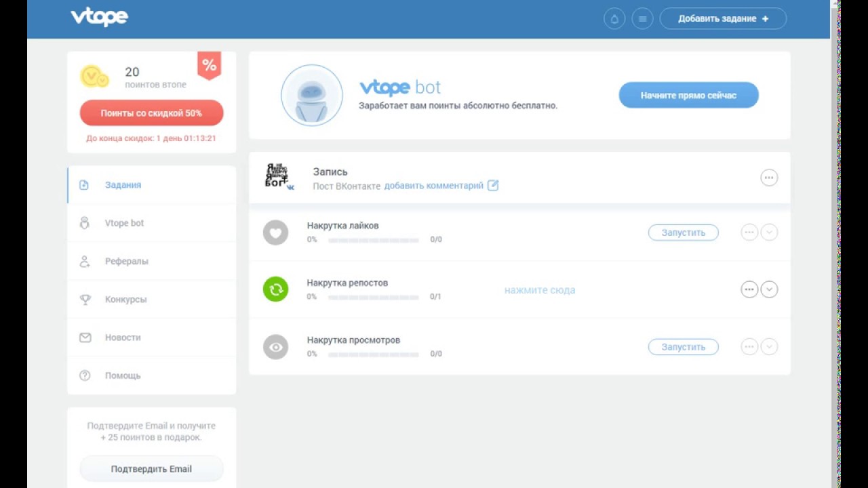Screen dimensions: 868x488
Task: Click the Добавить задание button
Action: (x=723, y=19)
